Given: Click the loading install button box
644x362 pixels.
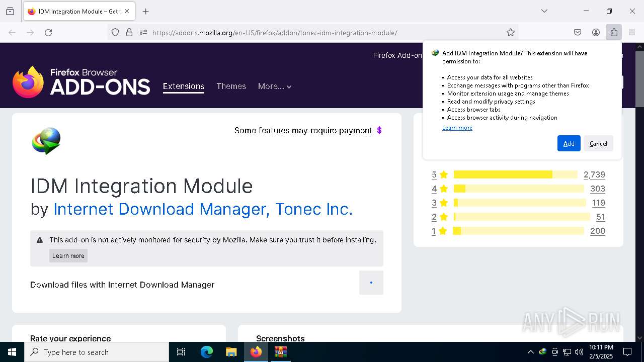Looking at the screenshot, I should [x=371, y=283].
